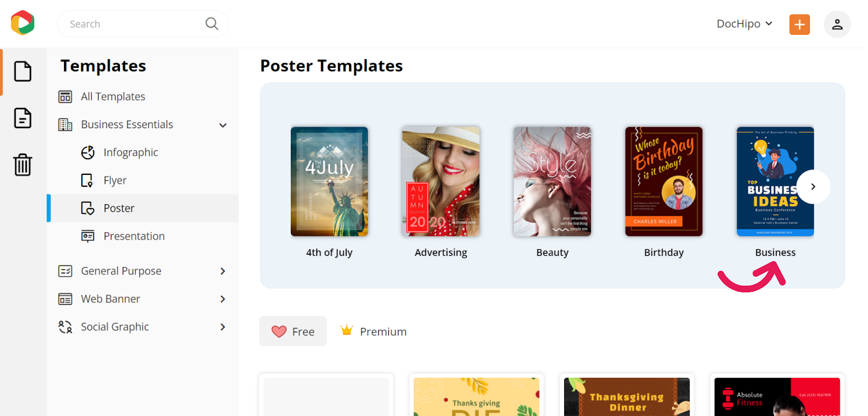Open the Birthday poster thumbnail
Image resolution: width=868 pixels, height=416 pixels.
[663, 181]
